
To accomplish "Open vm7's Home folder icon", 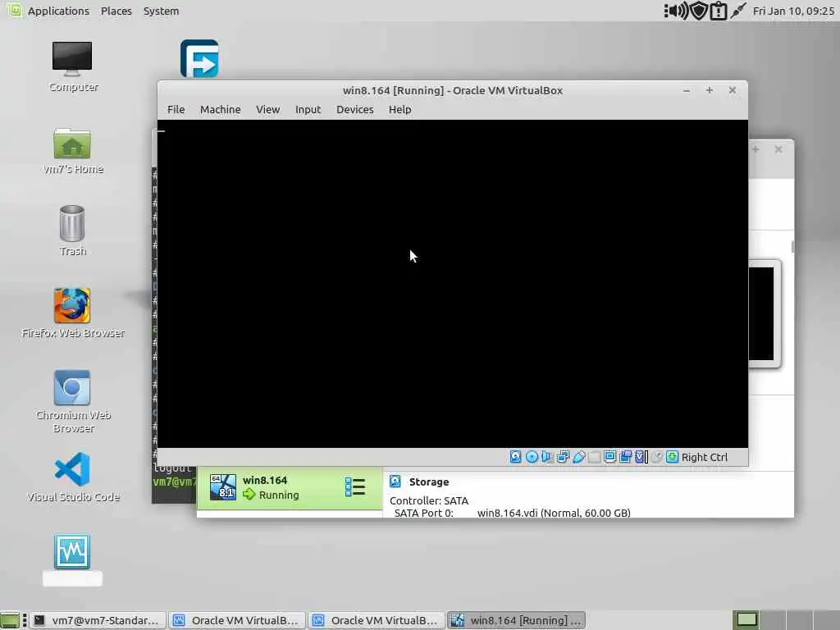I will (x=72, y=151).
